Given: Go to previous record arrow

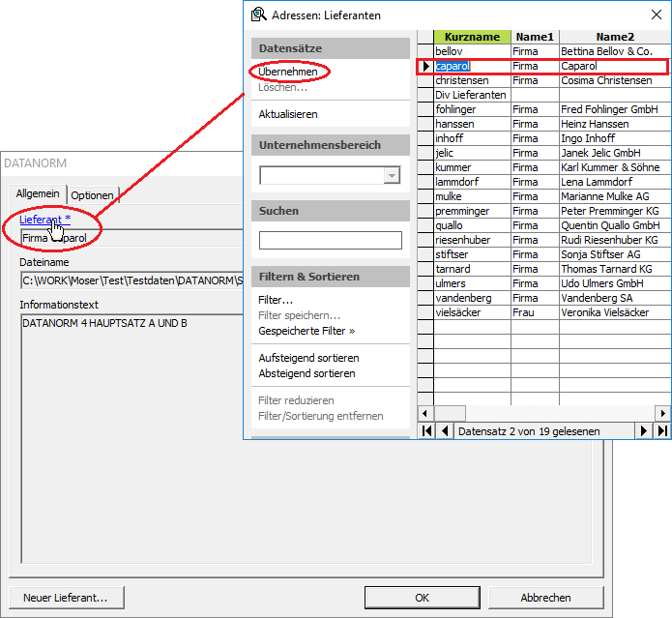Looking at the screenshot, I should tap(444, 431).
